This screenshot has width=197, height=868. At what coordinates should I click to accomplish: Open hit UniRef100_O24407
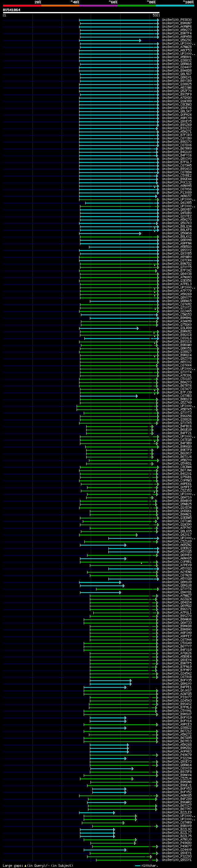click(x=177, y=67)
